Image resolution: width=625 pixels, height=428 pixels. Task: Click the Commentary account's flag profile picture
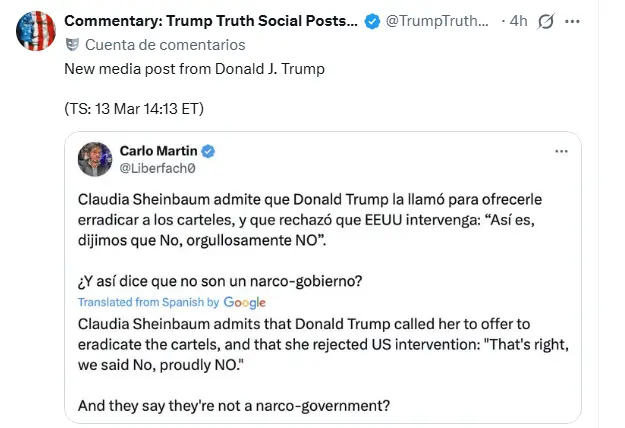[x=34, y=31]
